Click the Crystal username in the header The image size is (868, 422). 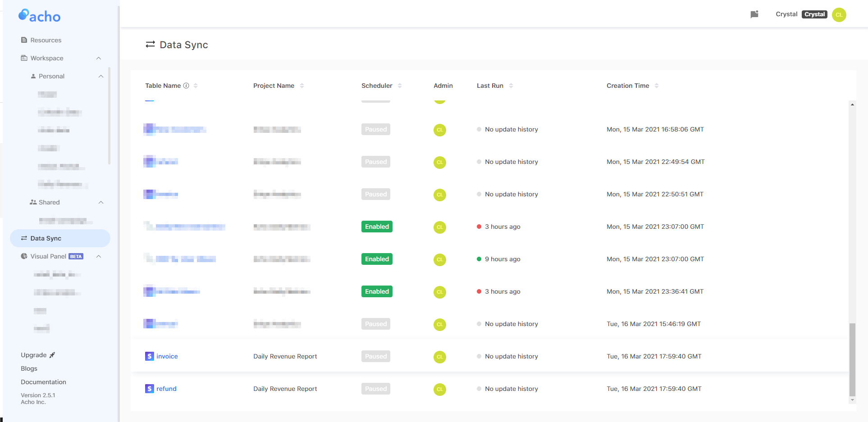[x=786, y=14]
